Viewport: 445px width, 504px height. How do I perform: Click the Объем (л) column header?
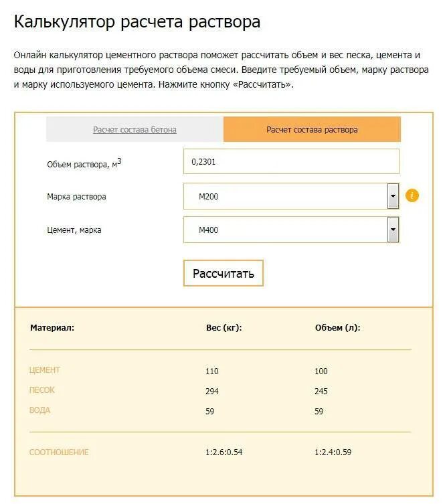point(337,328)
